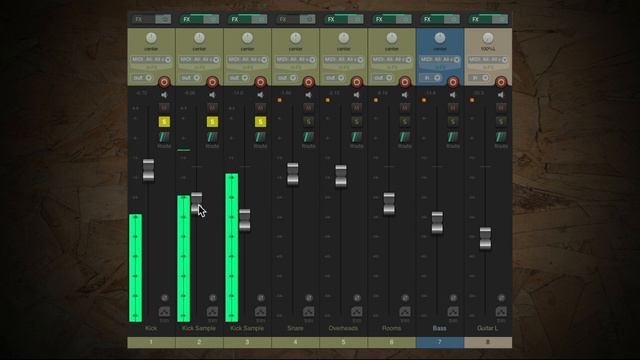640x360 pixels.
Task: Open routing for the Bass track
Action: [453, 137]
